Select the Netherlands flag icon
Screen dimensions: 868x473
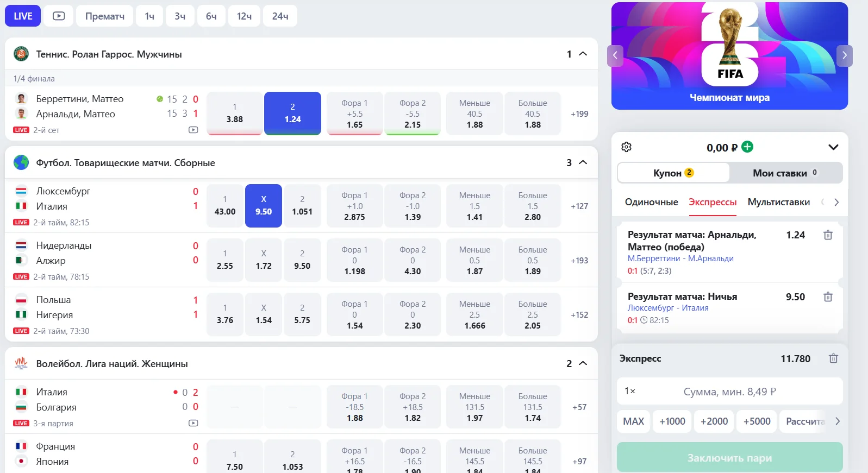coord(21,245)
